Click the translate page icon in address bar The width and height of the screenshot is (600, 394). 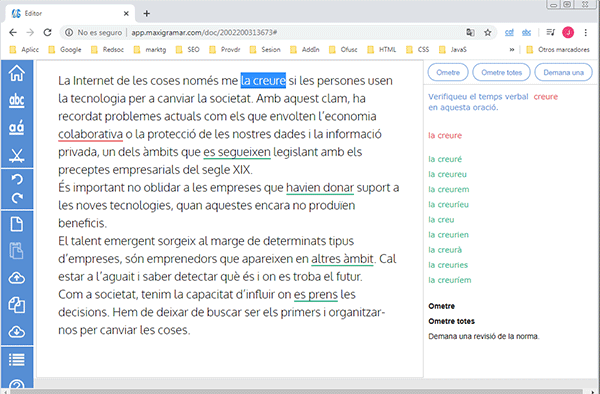pyautogui.click(x=470, y=33)
